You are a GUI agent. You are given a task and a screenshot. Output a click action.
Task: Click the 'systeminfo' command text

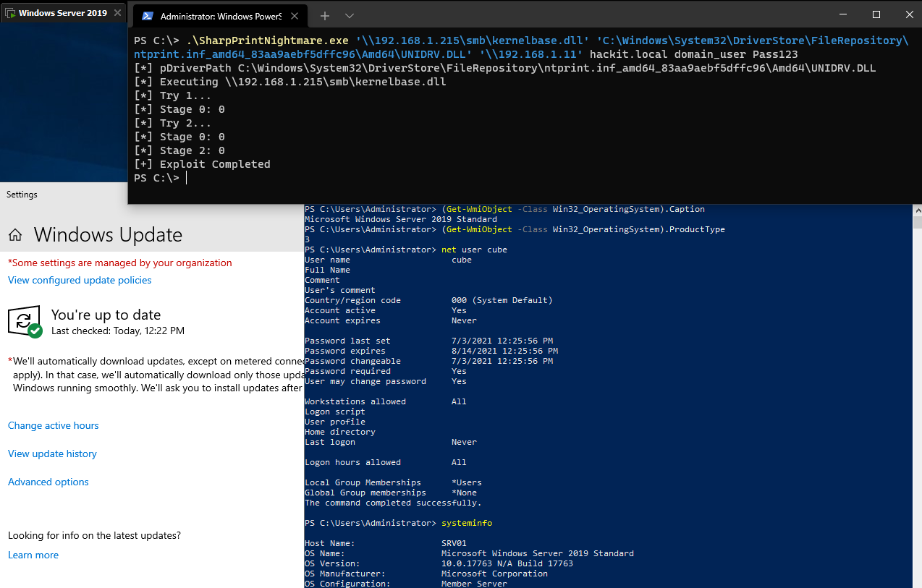(x=467, y=523)
